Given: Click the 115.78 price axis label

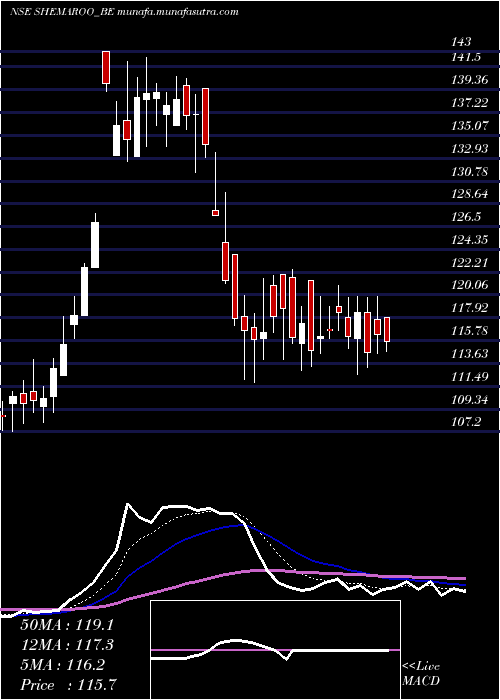Looking at the screenshot, I should coord(469,331).
